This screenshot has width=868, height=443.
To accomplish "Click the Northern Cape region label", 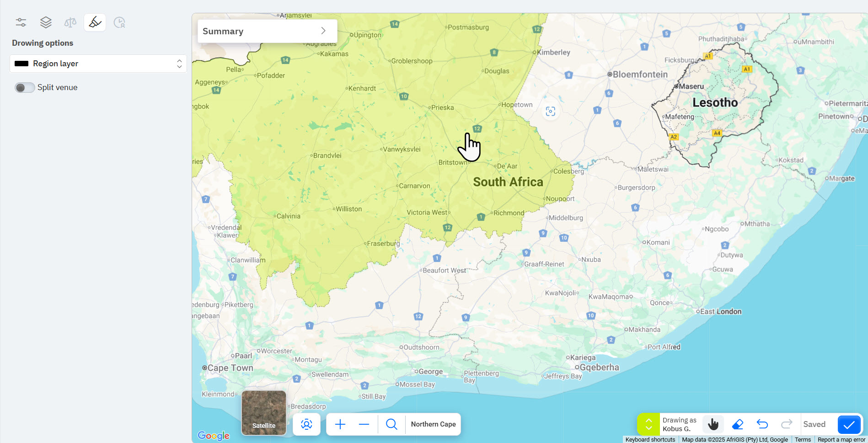I will pyautogui.click(x=433, y=424).
